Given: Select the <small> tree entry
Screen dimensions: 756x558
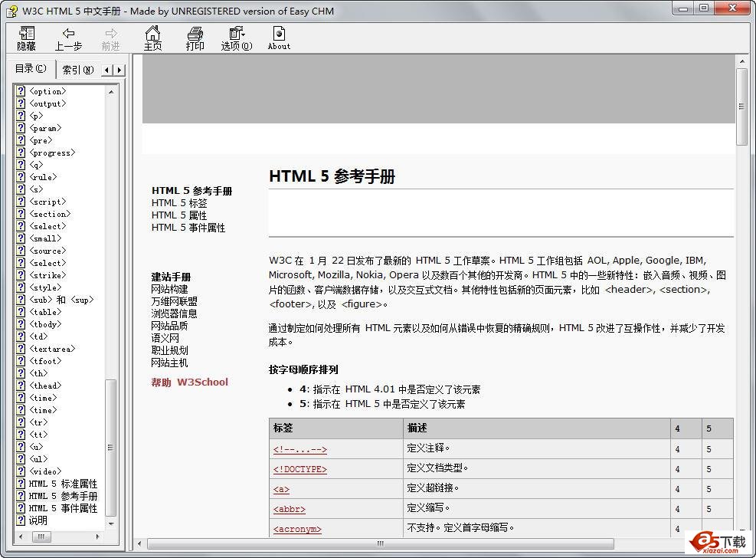Looking at the screenshot, I should click(45, 238).
